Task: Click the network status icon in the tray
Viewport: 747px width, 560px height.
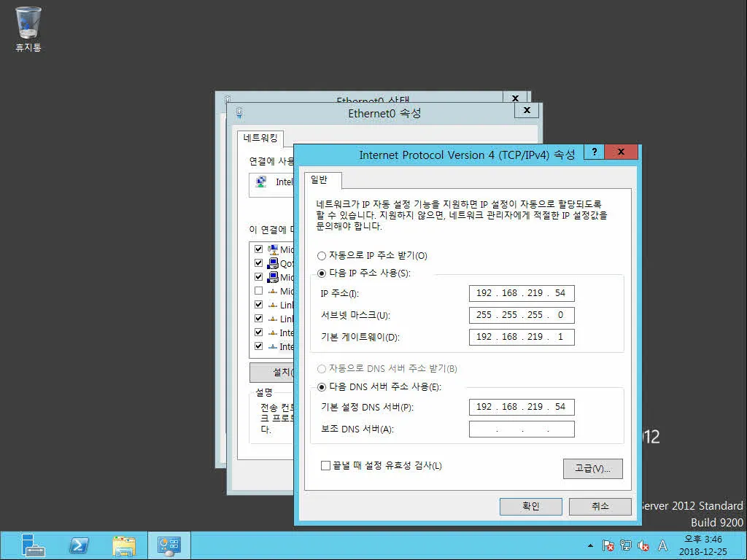Action: pyautogui.click(x=625, y=545)
